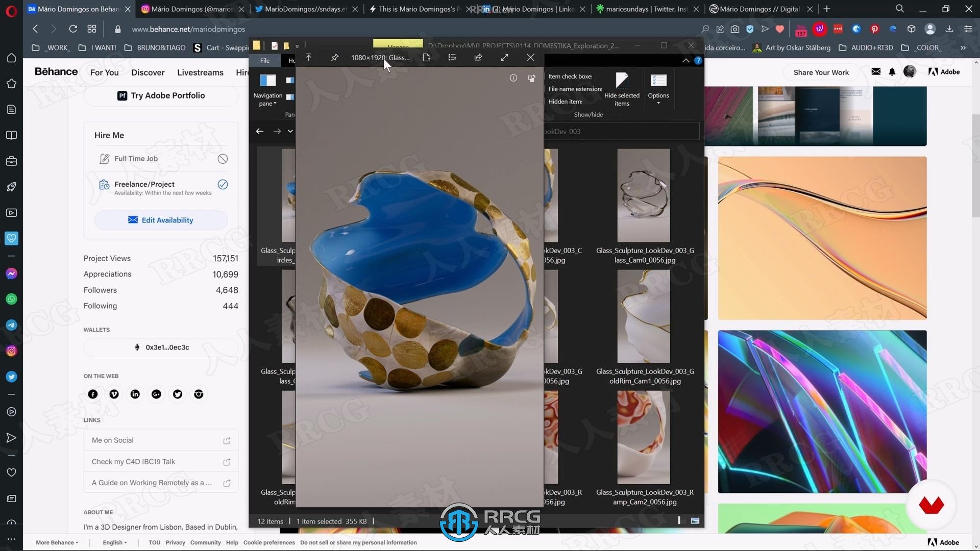Switch Explorer to details view
This screenshot has height=551, width=980.
pos(681,521)
